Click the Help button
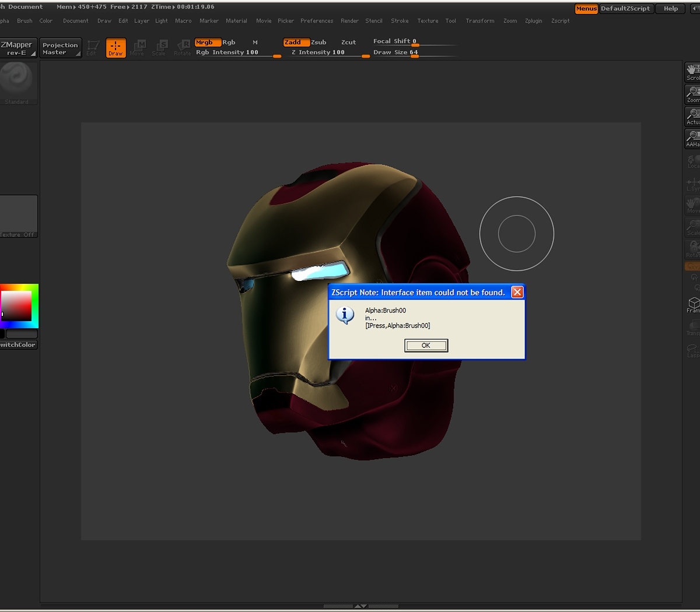Screen dimensions: 700x612 coord(671,9)
